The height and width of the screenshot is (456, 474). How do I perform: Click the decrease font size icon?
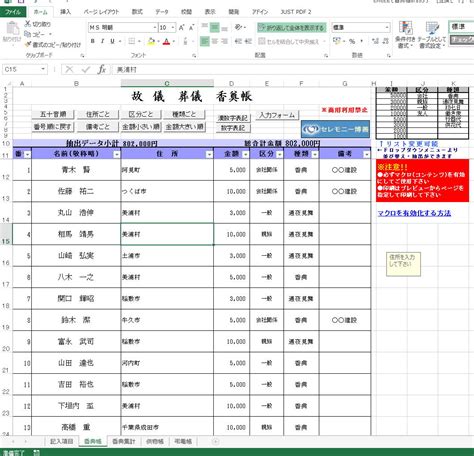pos(192,27)
